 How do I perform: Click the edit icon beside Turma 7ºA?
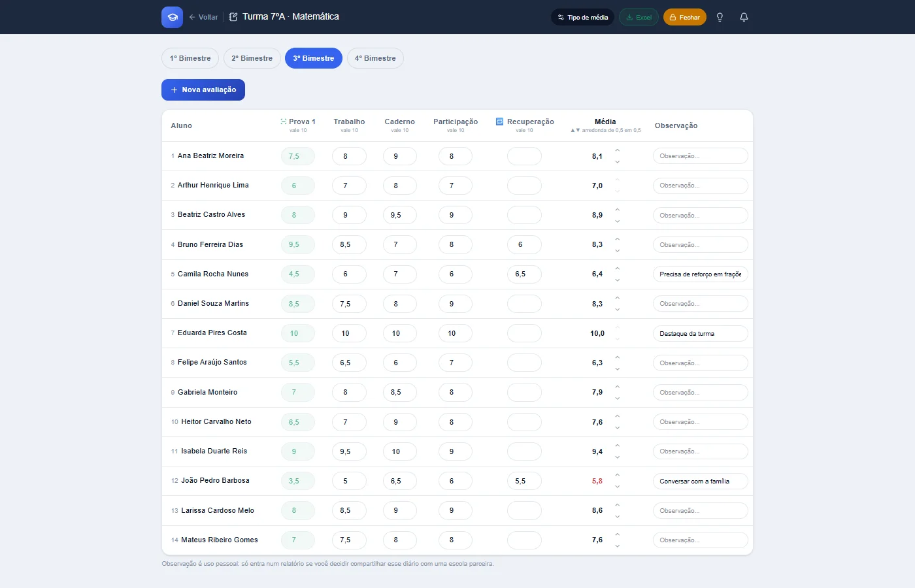pyautogui.click(x=233, y=17)
